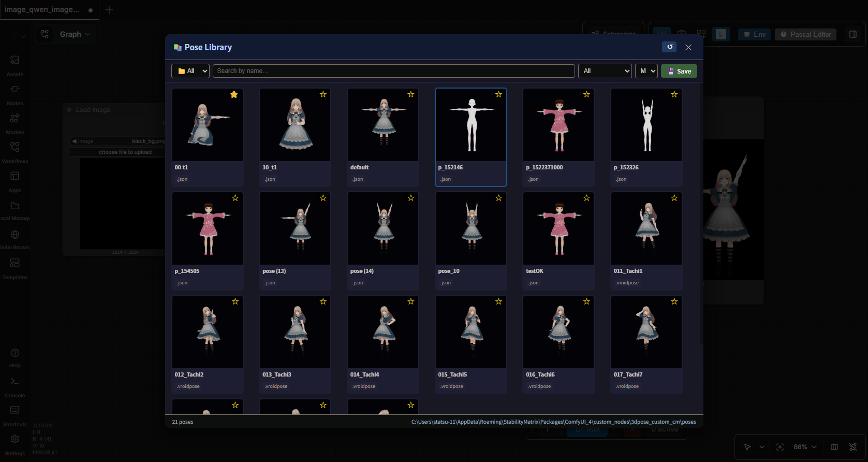
Task: Select the 10_t1 pose thumbnail
Action: [x=295, y=125]
